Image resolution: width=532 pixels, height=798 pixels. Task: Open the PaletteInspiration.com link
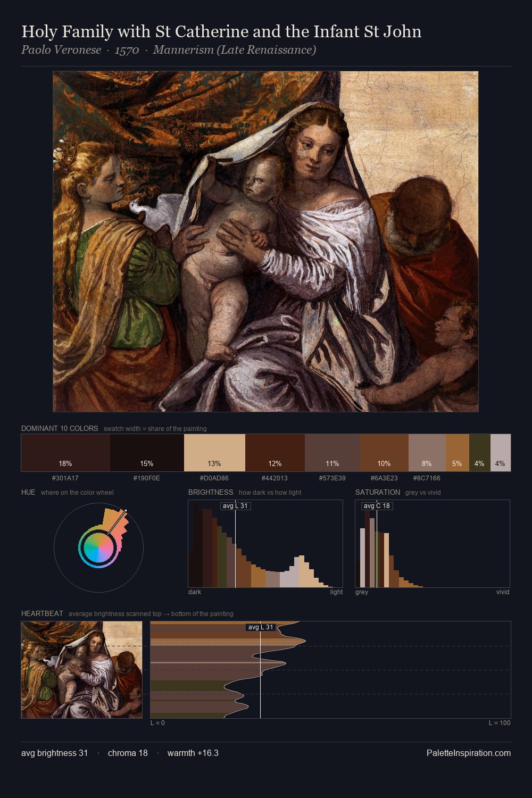[x=469, y=753]
